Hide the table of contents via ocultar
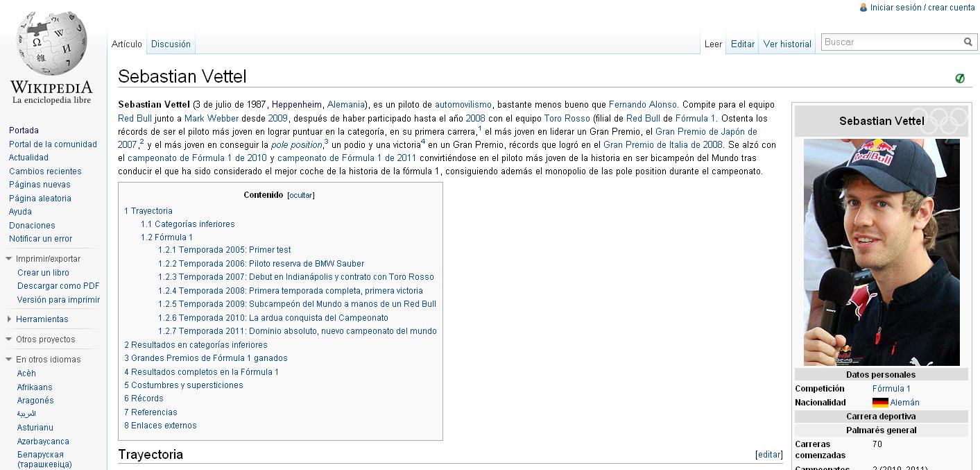The height and width of the screenshot is (470, 980). pyautogui.click(x=301, y=196)
